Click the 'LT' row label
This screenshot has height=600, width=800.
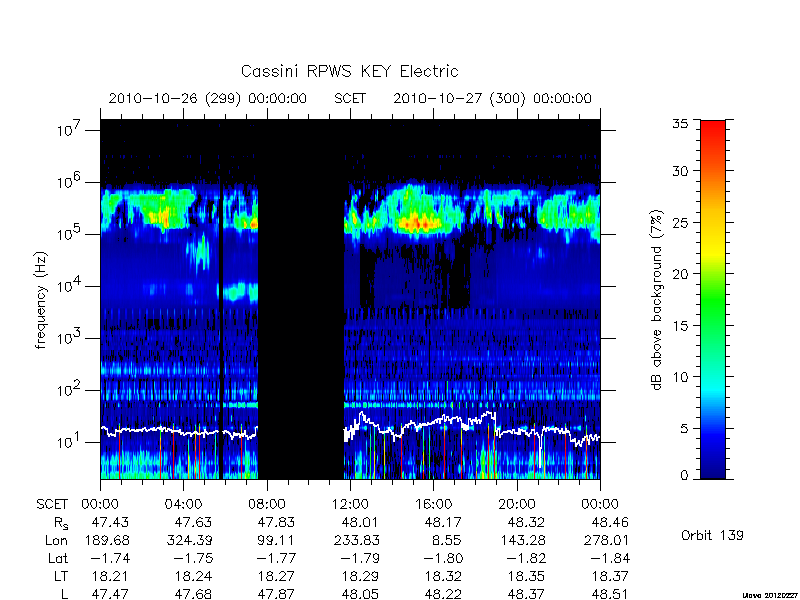pos(61,577)
